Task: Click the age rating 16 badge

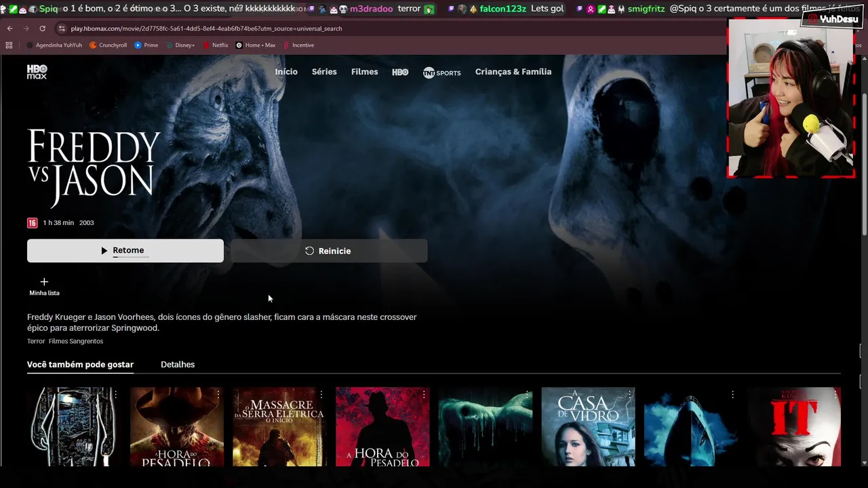Action: coord(32,223)
